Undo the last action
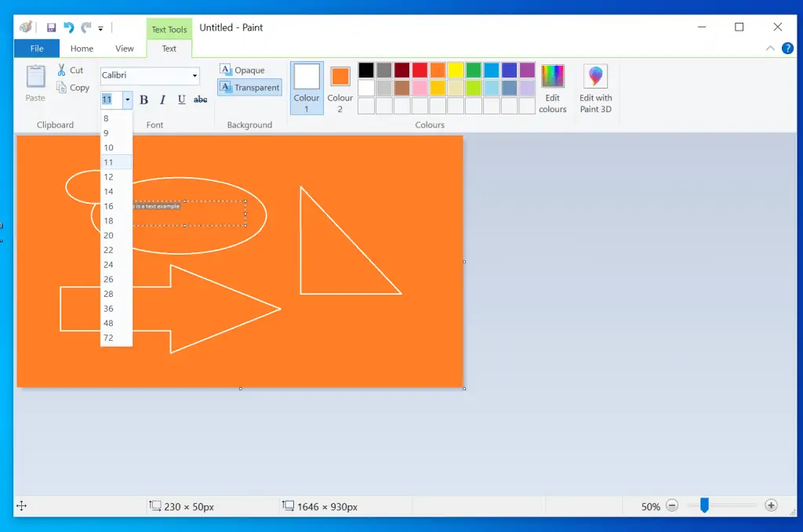Image resolution: width=803 pixels, height=532 pixels. (68, 27)
